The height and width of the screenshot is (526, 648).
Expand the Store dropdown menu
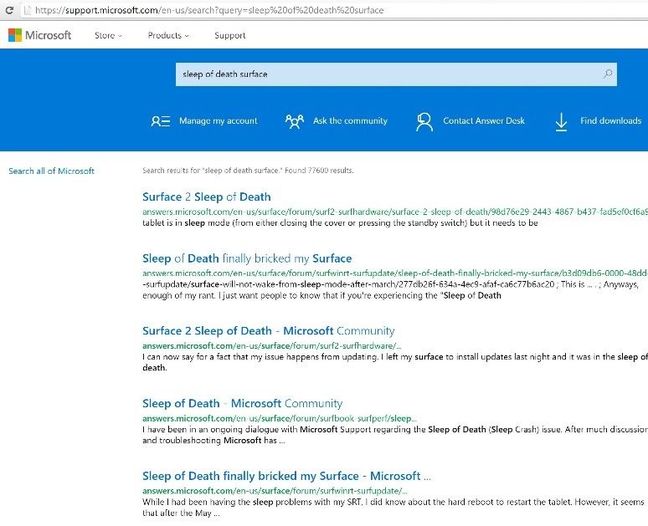pyautogui.click(x=108, y=36)
